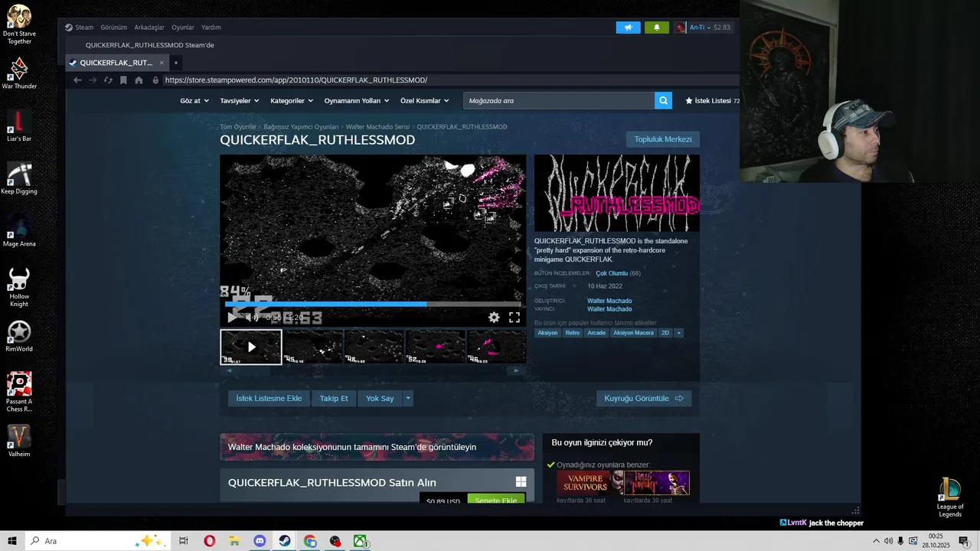Open the Arkadaşlar menu
Viewport: 980px width, 551px height.
[149, 28]
